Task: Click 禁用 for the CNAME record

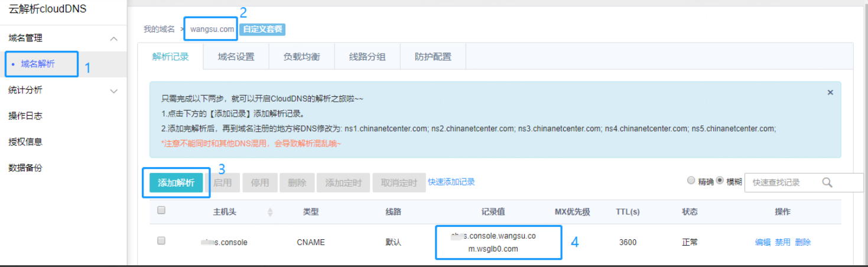Action: [x=783, y=242]
